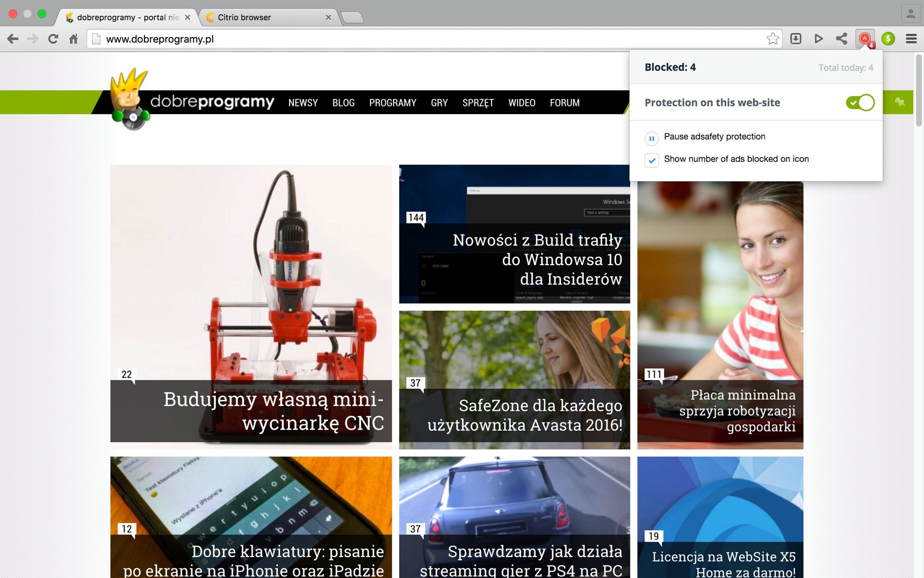Go to the browser home page
924x578 pixels.
[x=74, y=39]
